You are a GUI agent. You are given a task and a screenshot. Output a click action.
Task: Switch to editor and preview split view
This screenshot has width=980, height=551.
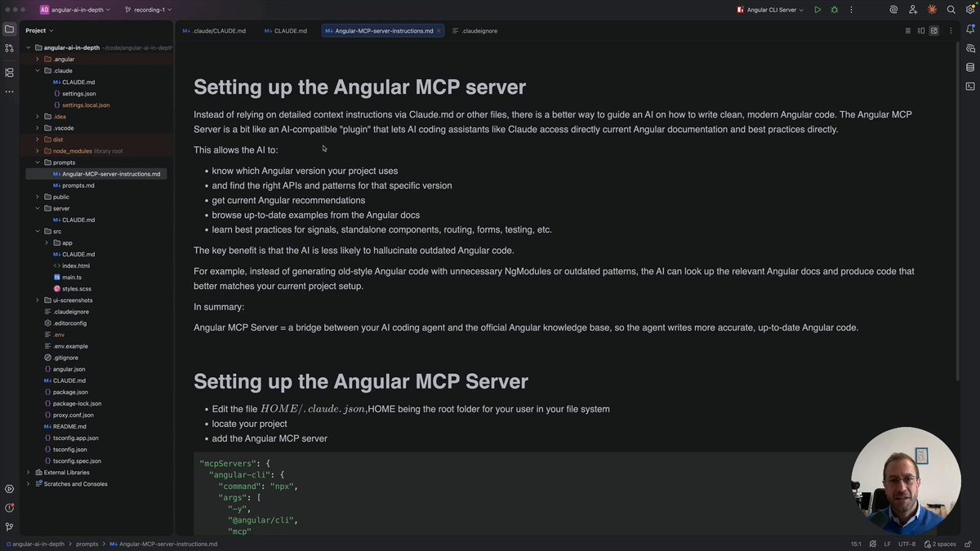coord(921,30)
